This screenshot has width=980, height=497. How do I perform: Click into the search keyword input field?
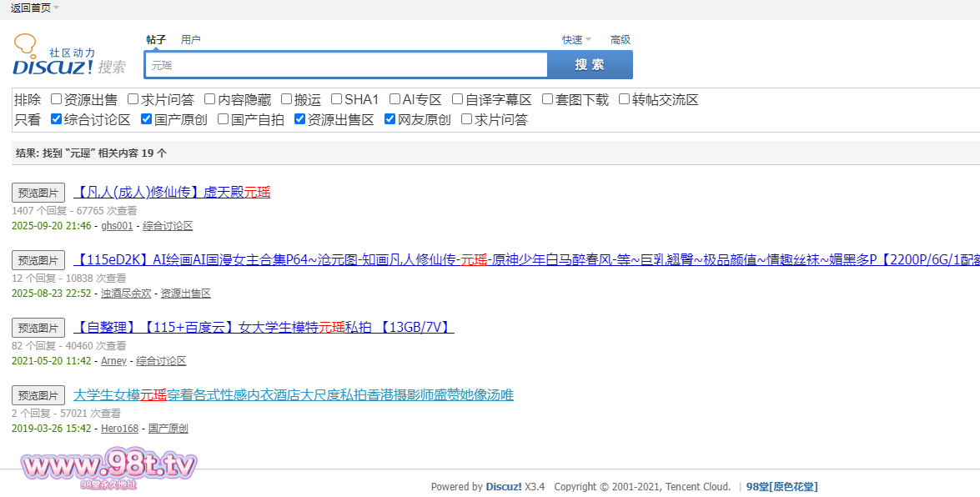point(346,65)
